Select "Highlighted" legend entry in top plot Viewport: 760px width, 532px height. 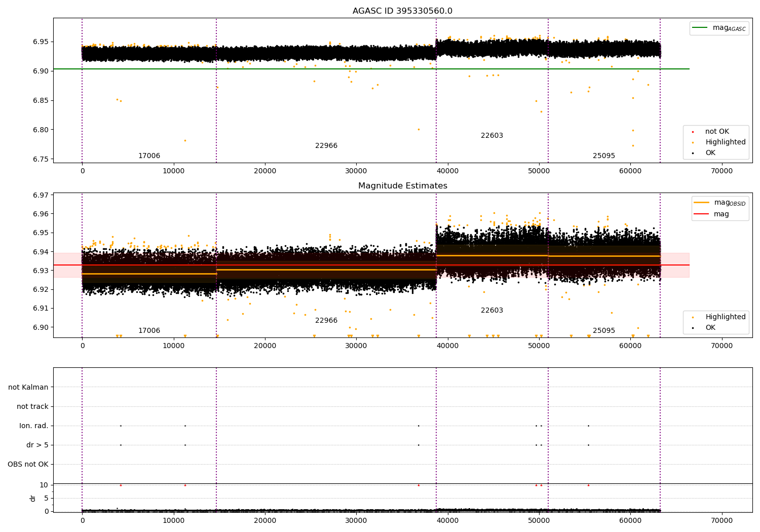coord(726,142)
